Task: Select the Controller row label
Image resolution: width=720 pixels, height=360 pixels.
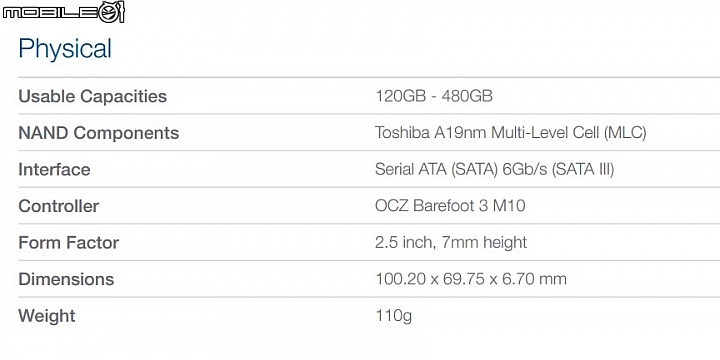Action: point(58,206)
